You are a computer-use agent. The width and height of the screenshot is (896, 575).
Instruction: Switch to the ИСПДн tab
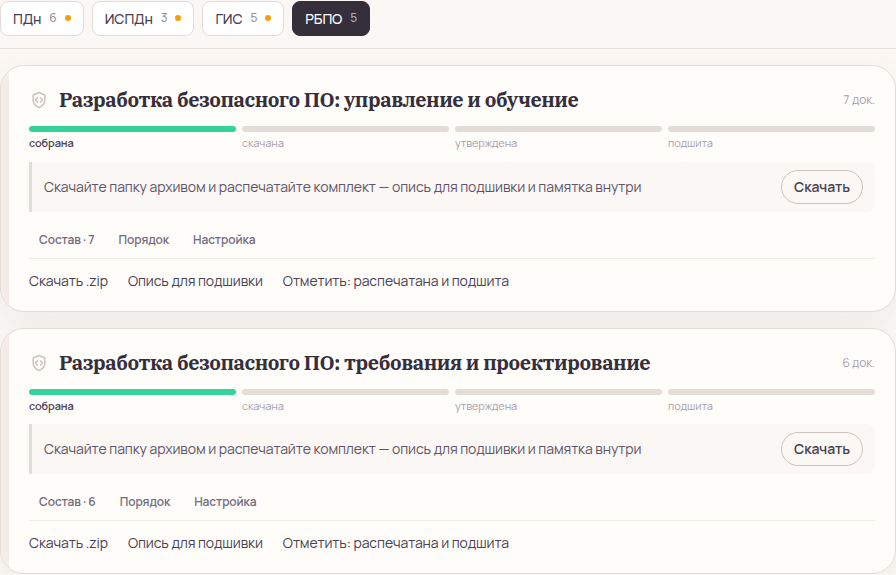(x=143, y=19)
